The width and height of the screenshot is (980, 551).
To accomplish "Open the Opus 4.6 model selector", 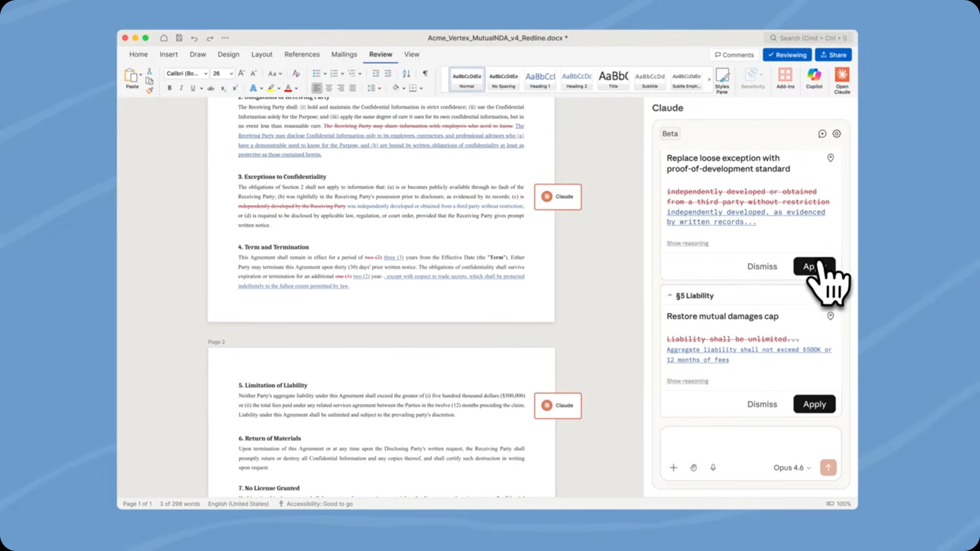I will (x=792, y=467).
